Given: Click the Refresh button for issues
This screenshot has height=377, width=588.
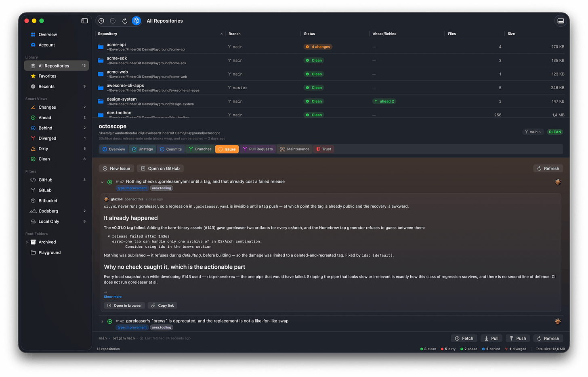Looking at the screenshot, I should coord(548,168).
